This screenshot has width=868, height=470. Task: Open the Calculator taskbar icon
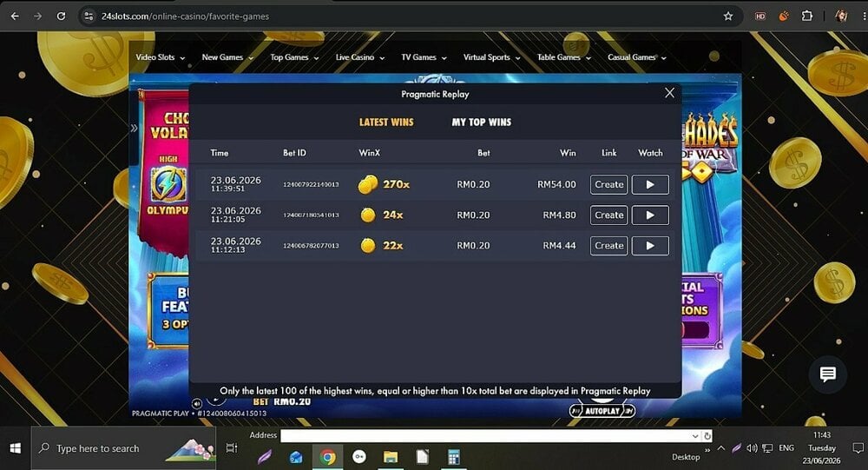pyautogui.click(x=454, y=457)
